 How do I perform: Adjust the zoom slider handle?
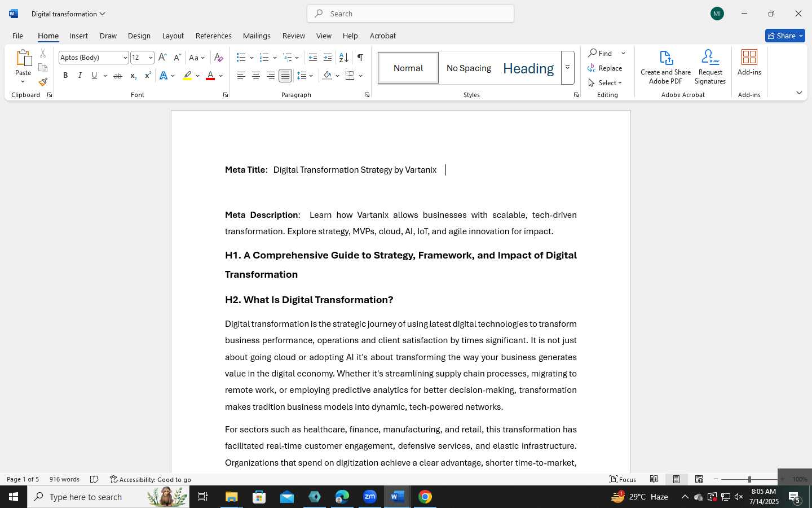coord(749,479)
